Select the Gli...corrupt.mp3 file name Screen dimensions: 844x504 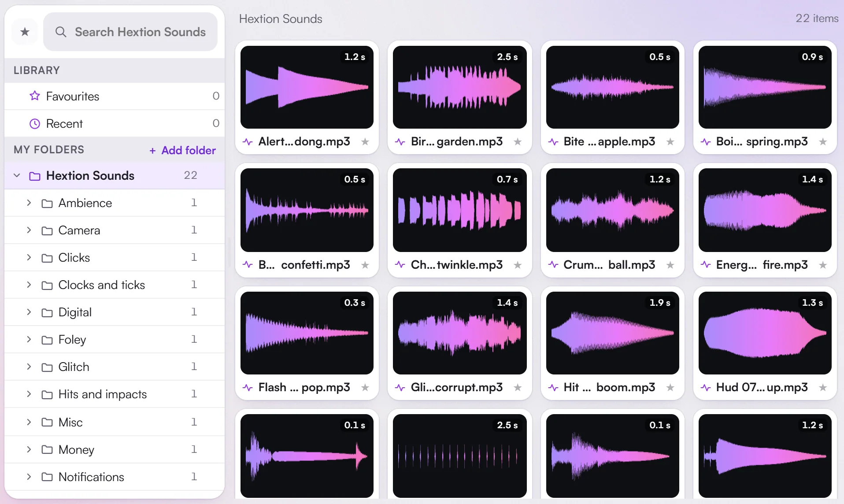457,387
